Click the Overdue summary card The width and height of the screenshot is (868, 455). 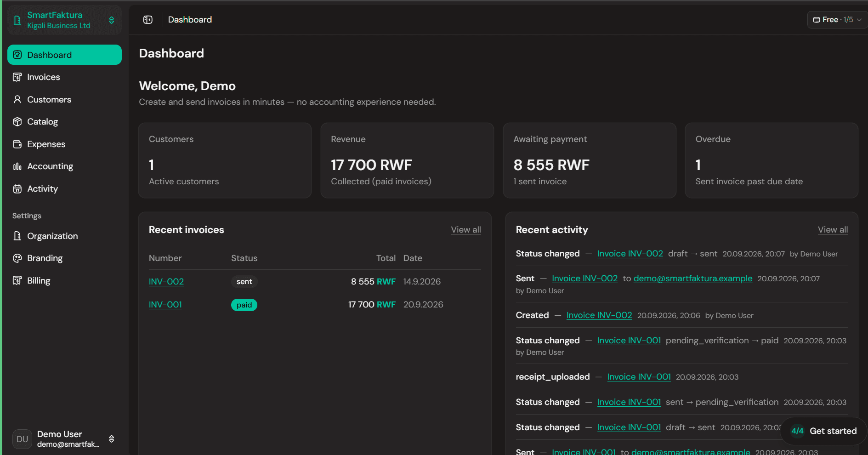[x=772, y=160]
